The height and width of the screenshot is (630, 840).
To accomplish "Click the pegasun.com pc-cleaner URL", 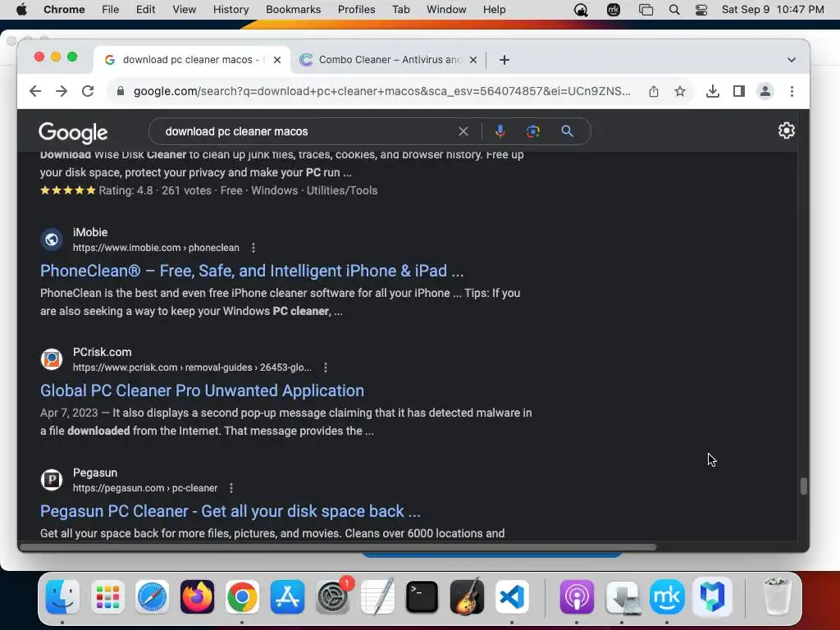I will point(145,488).
